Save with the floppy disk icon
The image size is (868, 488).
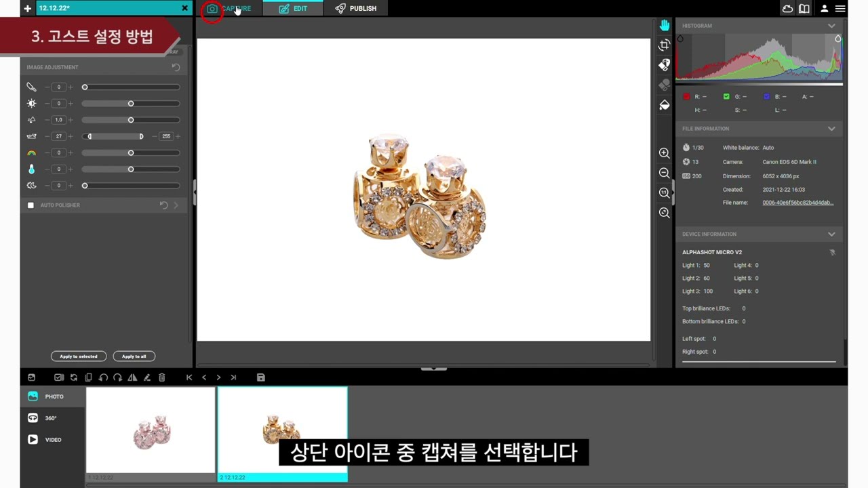coord(261,378)
